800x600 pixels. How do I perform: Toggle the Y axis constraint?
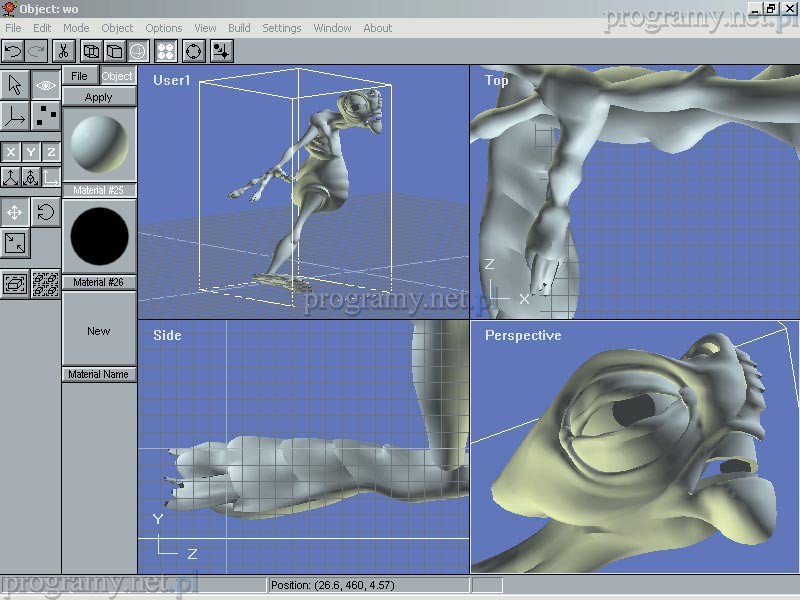(x=31, y=152)
